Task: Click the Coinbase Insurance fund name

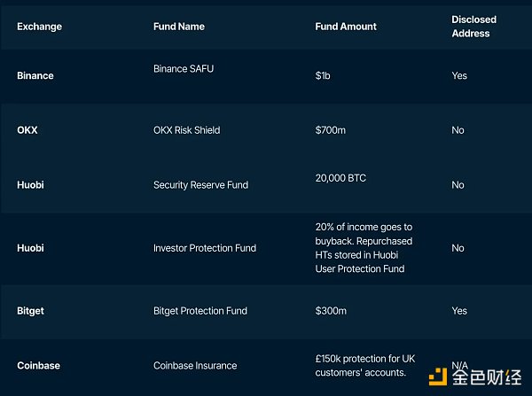Action: coord(195,366)
